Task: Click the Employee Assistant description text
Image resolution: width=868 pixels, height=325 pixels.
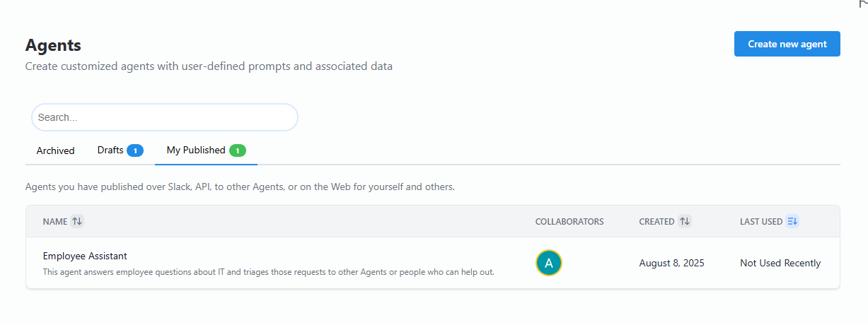Action: (x=268, y=272)
